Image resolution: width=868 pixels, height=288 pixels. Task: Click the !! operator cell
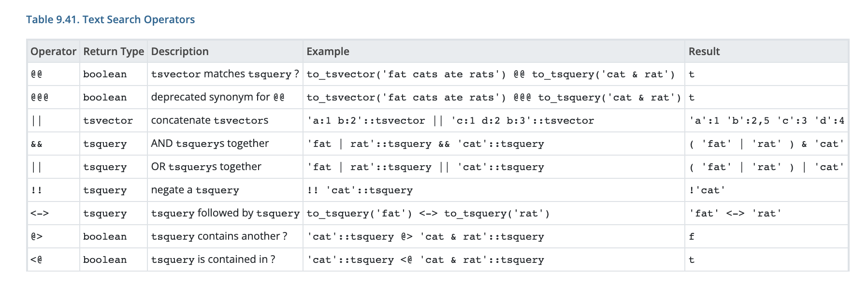pos(53,190)
